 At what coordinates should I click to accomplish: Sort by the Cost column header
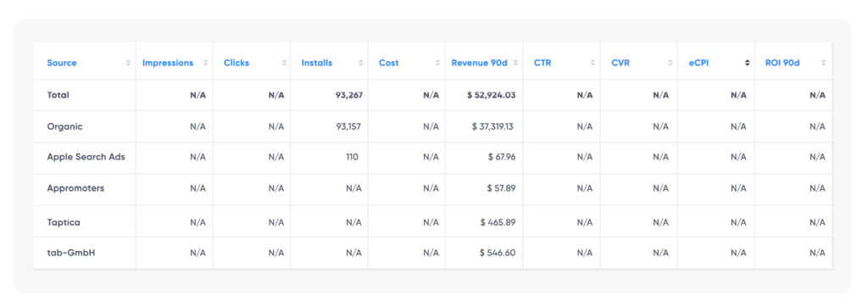tap(388, 63)
